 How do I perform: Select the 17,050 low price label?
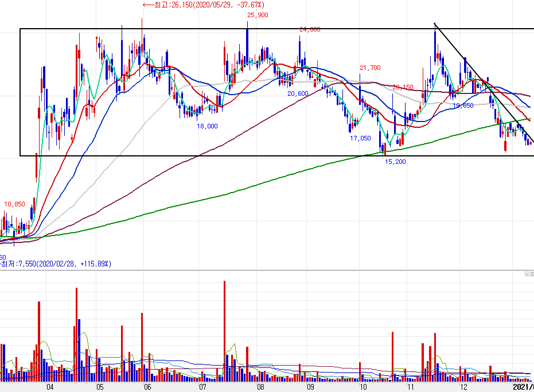click(x=360, y=138)
